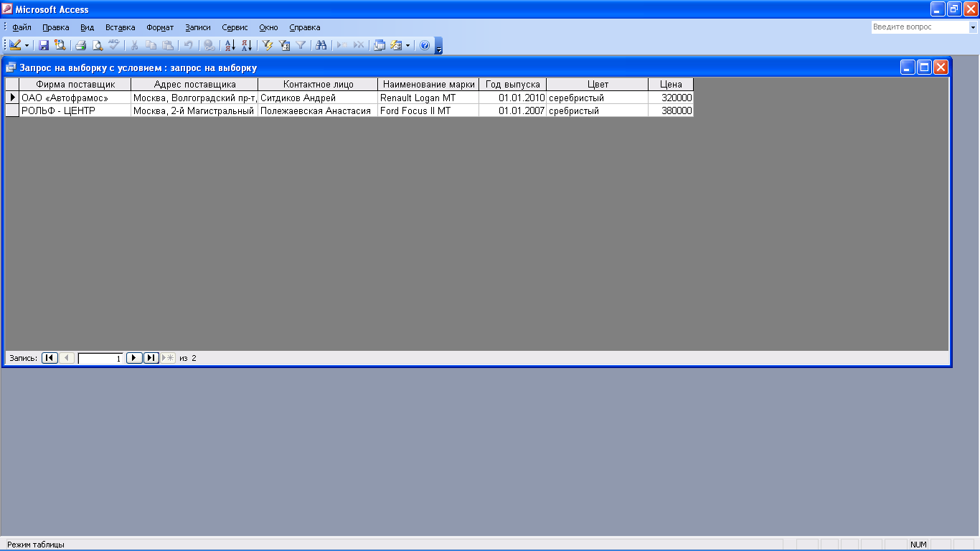The height and width of the screenshot is (551, 980).
Task: Open the View mode dropdown arrow
Action: point(27,45)
